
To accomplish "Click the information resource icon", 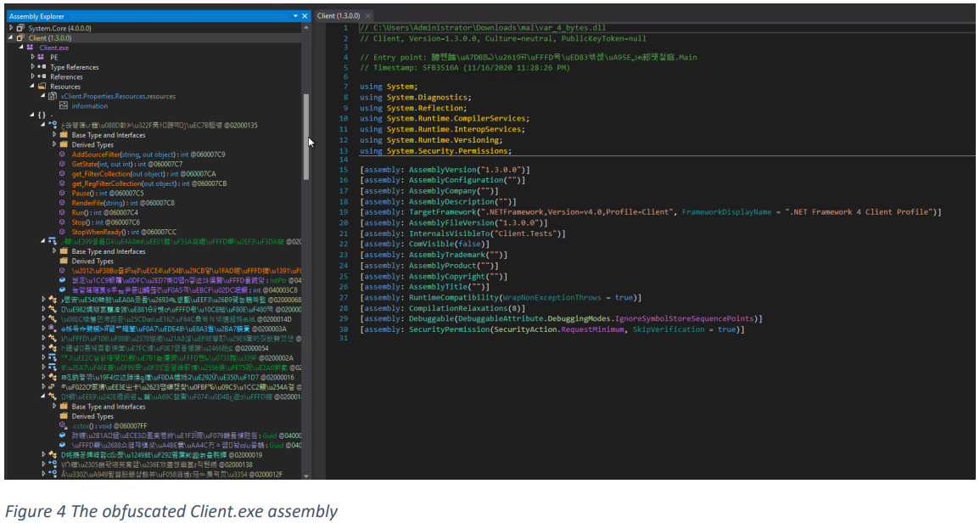I will point(63,106).
